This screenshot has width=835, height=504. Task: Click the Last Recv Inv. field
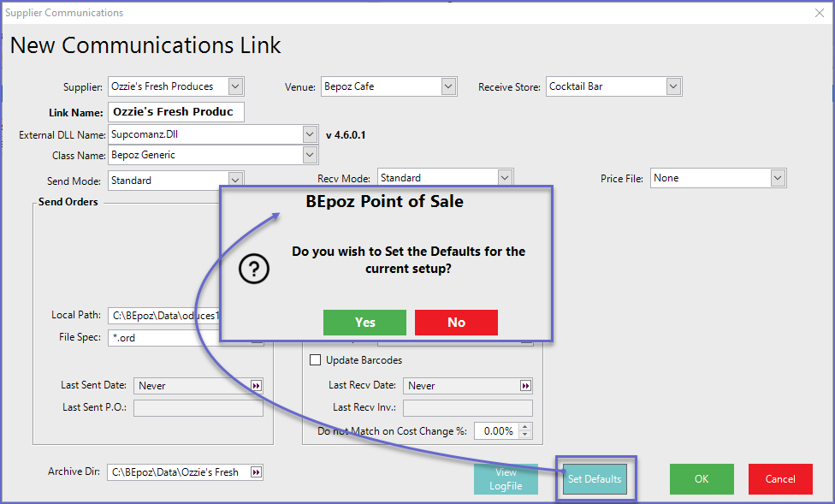468,408
